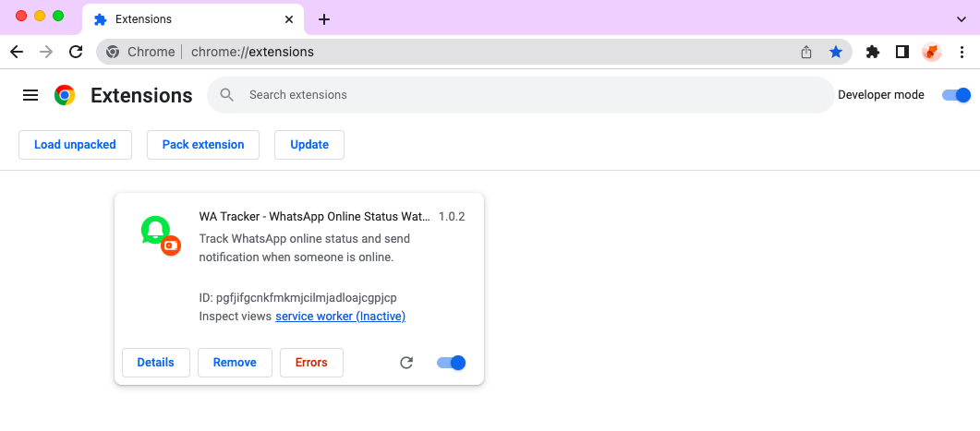Click the WA Tracker extension icon
The image size is (980, 431).
coord(161,234)
